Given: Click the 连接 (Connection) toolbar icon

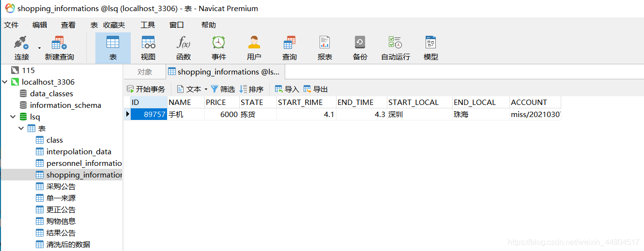Looking at the screenshot, I should point(21,48).
